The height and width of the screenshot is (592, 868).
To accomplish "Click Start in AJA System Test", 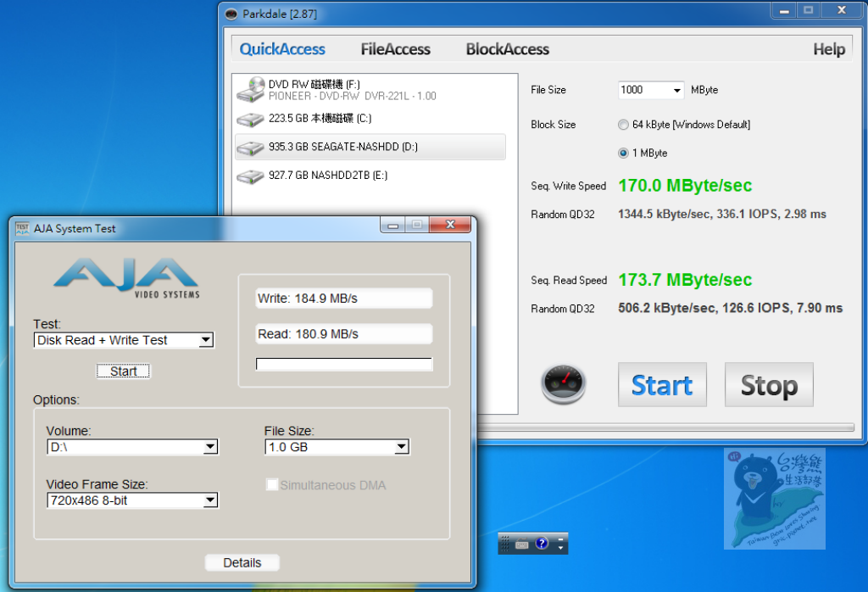I will pyautogui.click(x=124, y=371).
